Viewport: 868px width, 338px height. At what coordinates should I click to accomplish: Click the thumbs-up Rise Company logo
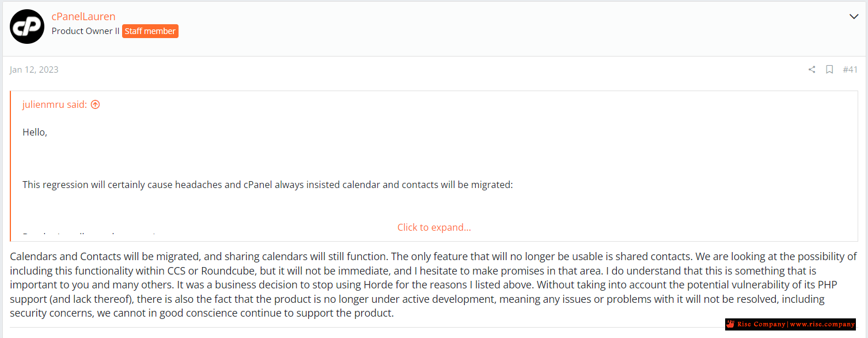(x=730, y=324)
